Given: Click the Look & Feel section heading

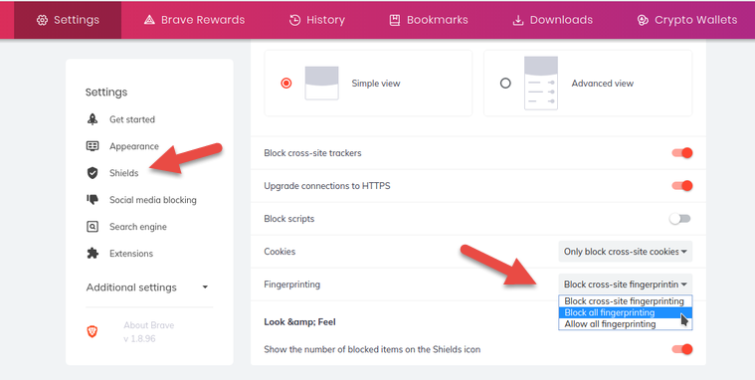Looking at the screenshot, I should pos(299,322).
